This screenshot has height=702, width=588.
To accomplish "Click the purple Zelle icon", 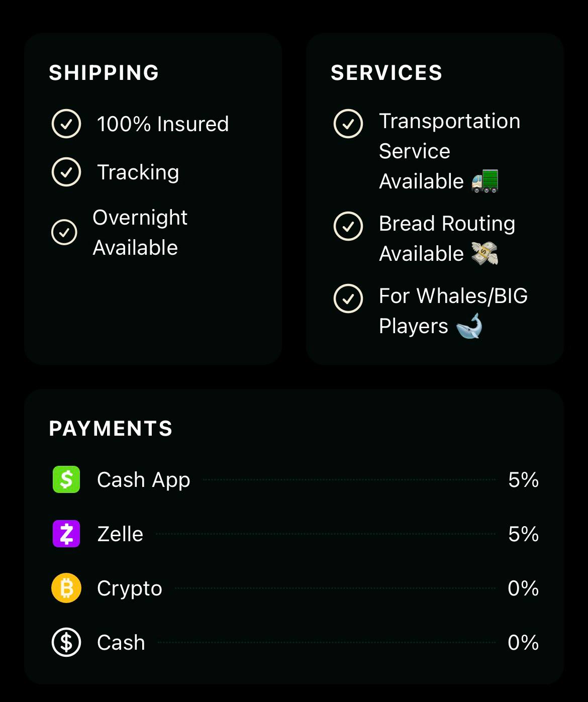I will tap(66, 534).
